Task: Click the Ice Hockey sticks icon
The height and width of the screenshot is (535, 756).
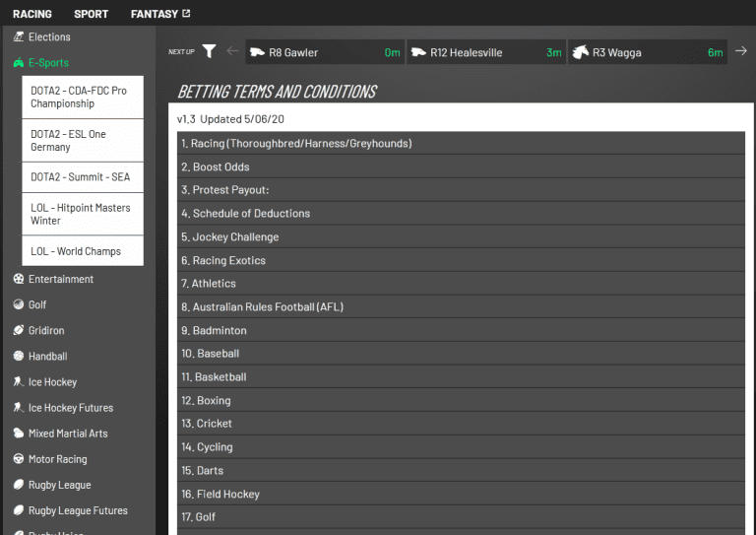Action: pos(19,382)
